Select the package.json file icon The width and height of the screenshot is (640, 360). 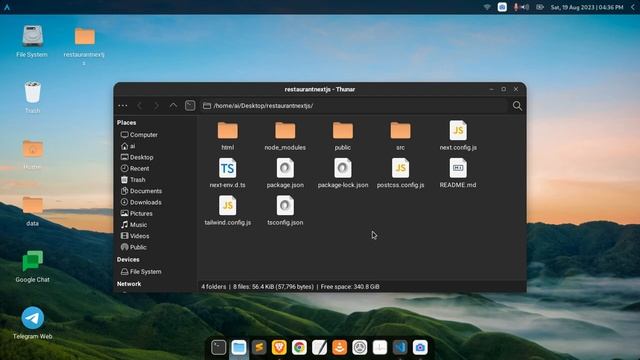(x=285, y=168)
